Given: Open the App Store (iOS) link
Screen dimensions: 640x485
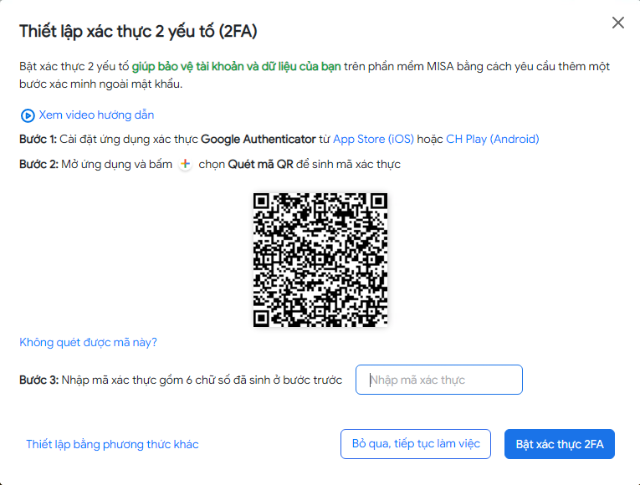Looking at the screenshot, I should 374,139.
